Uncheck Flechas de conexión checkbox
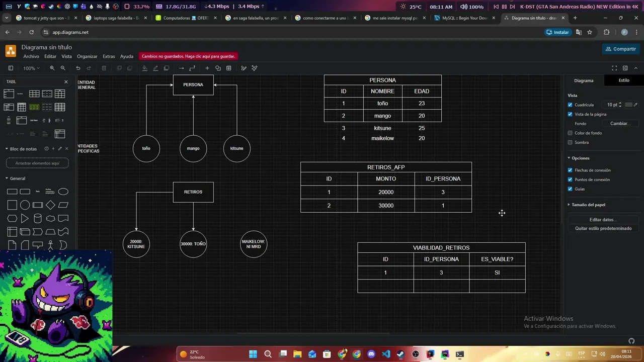644x362 pixels. 570,170
